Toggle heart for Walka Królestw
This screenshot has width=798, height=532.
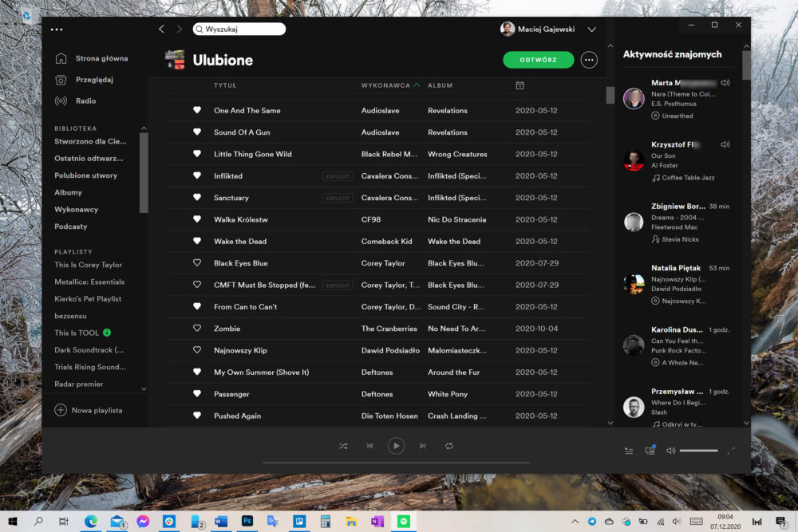tap(197, 219)
